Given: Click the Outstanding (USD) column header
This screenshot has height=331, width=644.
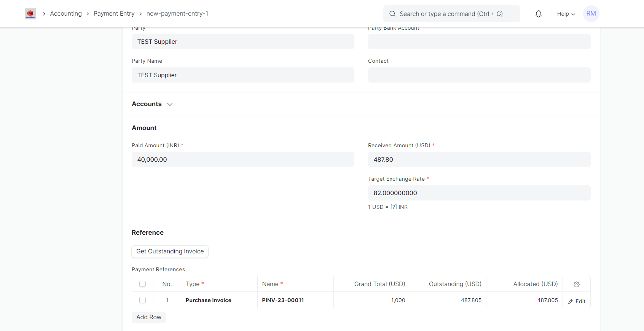Looking at the screenshot, I should pyautogui.click(x=448, y=284).
